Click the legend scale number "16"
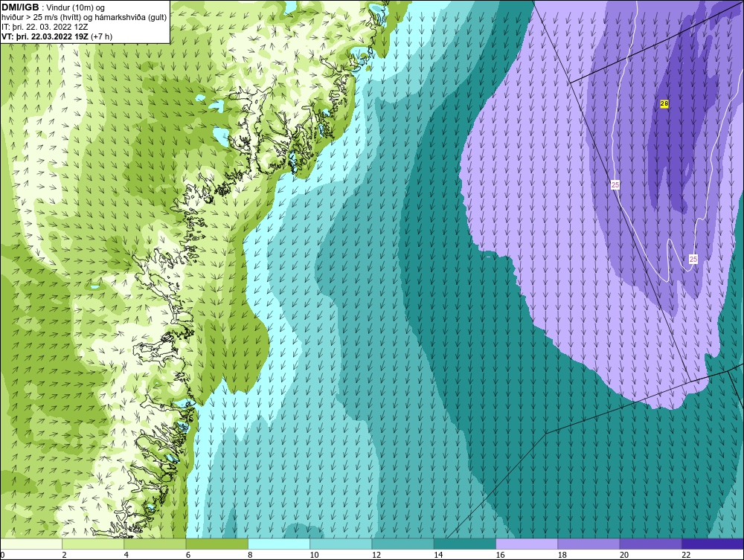 coord(500,555)
